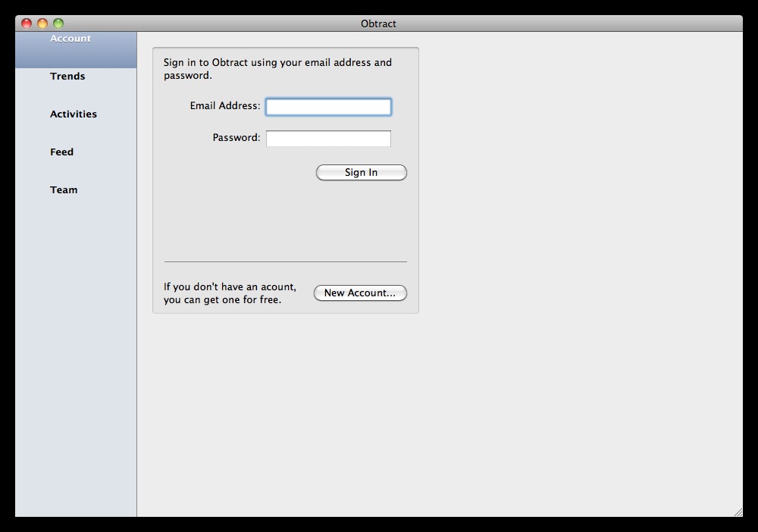758x532 pixels.
Task: Zoom the window with the green button
Action: 58,23
